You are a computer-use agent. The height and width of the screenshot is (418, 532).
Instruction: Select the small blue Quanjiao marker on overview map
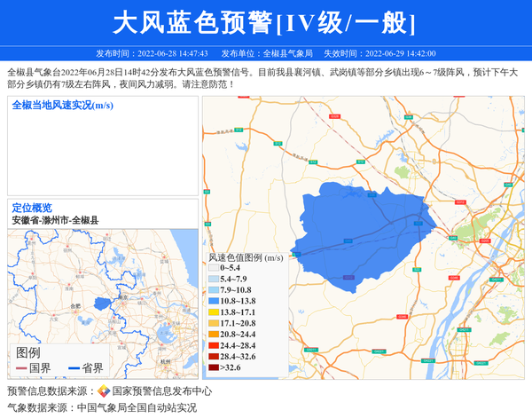(102, 304)
